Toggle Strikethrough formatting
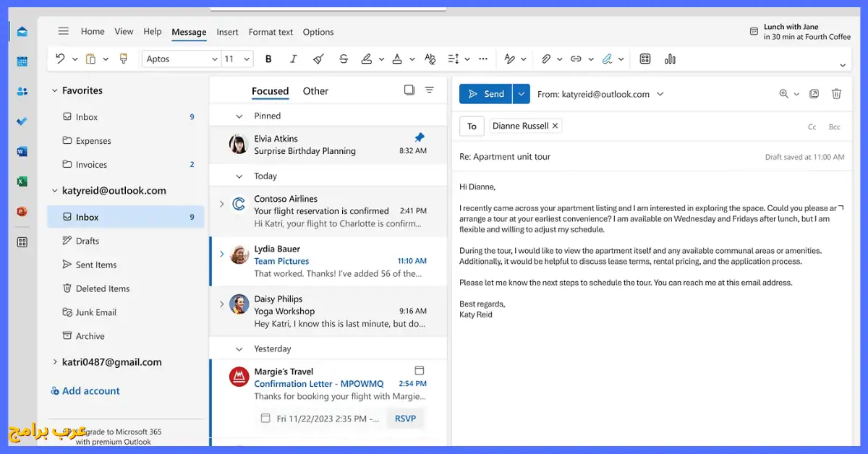The height and width of the screenshot is (454, 868). pos(344,59)
